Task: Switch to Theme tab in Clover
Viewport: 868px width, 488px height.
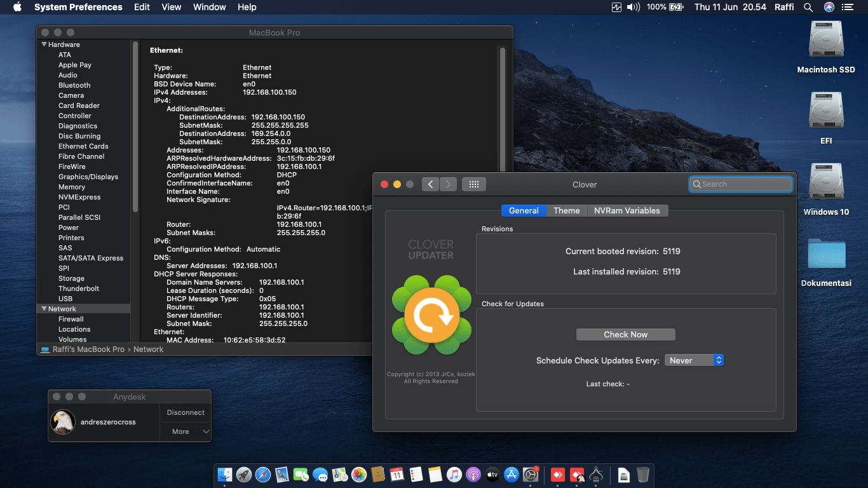Action: coord(567,210)
